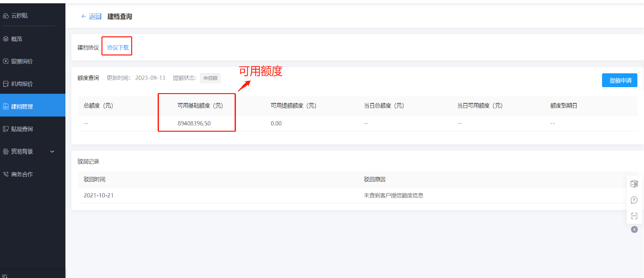Collapse the sidebar using the bottom menu icon
Image resolution: width=644 pixels, height=278 pixels.
4,276
